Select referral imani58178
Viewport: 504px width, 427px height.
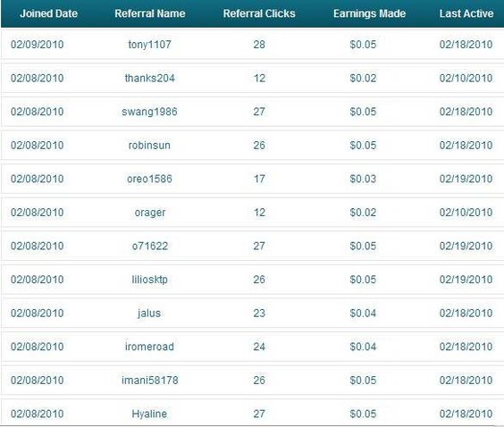click(x=150, y=381)
